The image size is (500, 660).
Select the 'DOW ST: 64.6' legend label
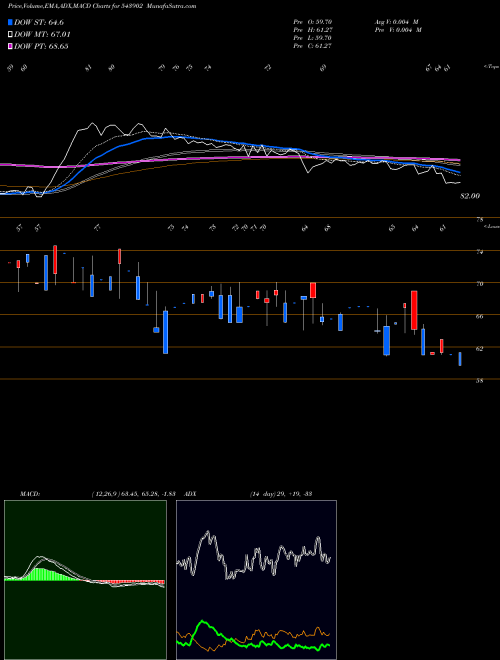click(x=39, y=22)
